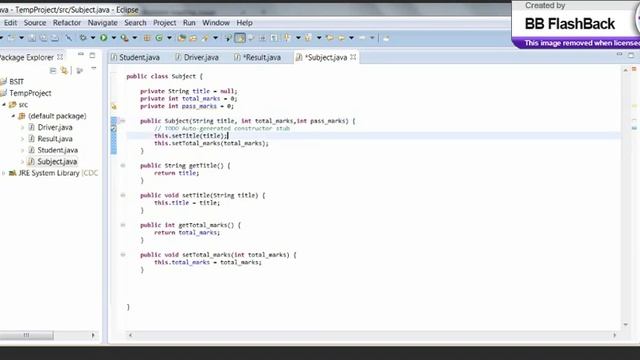
Task: Toggle Mark Occurrences in toolbar
Action: [240, 38]
